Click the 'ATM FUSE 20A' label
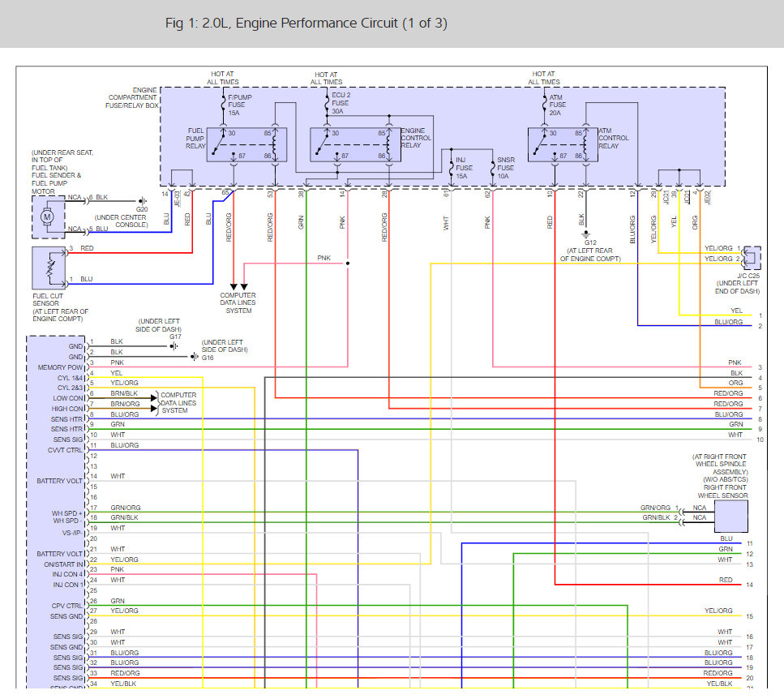The image size is (784, 699). coord(558,105)
